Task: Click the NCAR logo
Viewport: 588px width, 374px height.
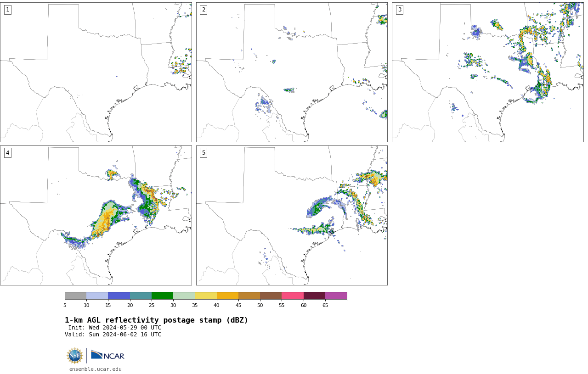Action: (107, 356)
